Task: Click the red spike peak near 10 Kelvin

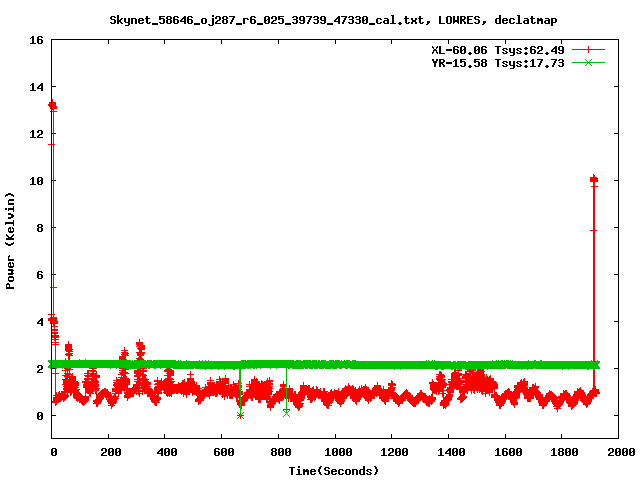Action: click(x=594, y=180)
